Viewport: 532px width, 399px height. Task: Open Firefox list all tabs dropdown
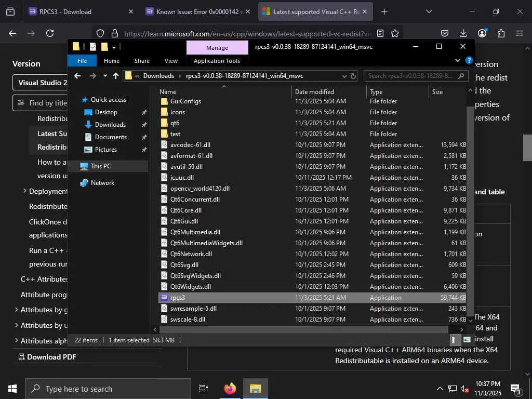click(429, 11)
